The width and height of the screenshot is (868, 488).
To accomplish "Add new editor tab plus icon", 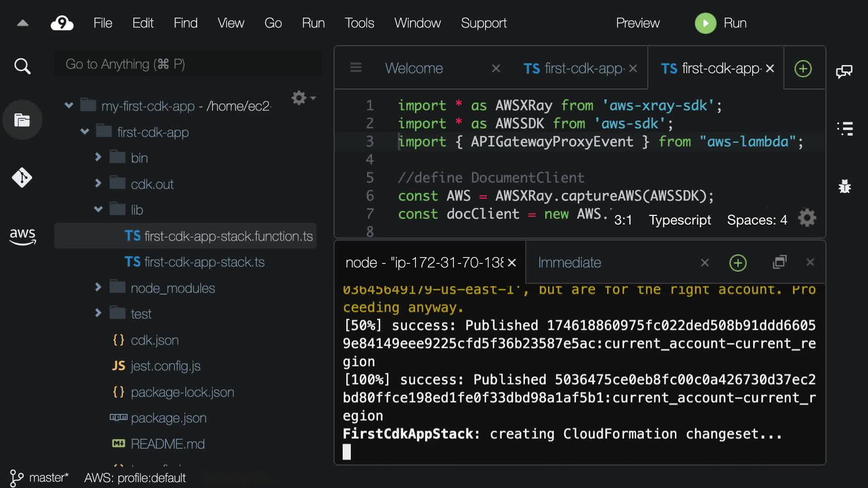I will 803,69.
